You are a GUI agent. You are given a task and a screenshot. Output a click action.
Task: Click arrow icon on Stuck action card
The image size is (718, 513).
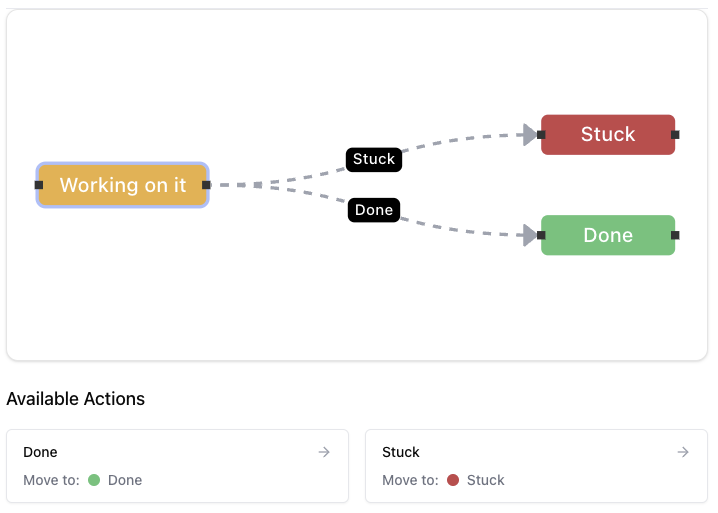point(683,452)
